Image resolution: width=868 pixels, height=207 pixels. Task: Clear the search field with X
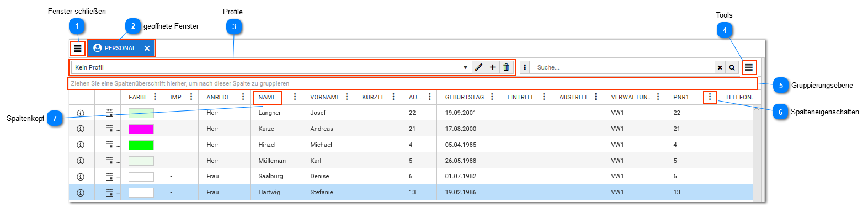click(720, 67)
